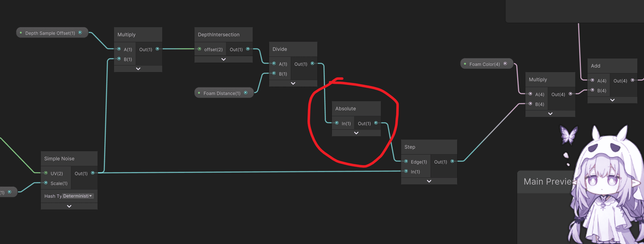Image resolution: width=644 pixels, height=244 pixels.
Task: Click the Absolute node's In(1) port
Action: pos(337,123)
